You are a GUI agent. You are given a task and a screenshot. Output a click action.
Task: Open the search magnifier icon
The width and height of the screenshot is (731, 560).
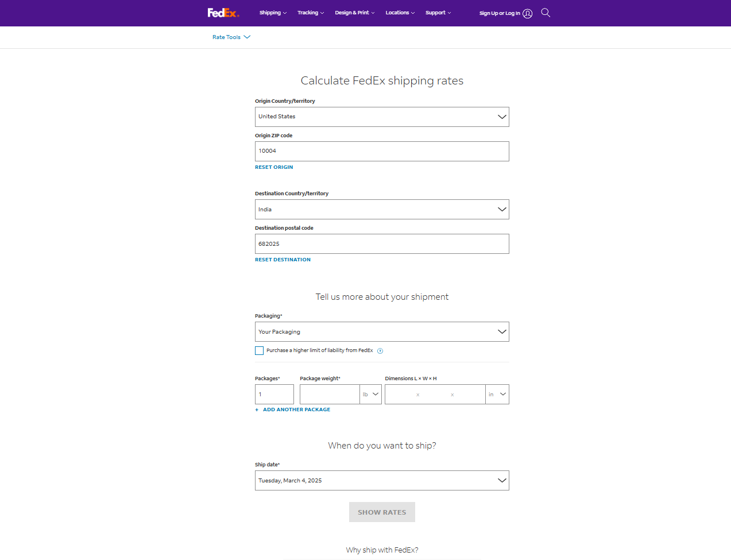tap(546, 13)
